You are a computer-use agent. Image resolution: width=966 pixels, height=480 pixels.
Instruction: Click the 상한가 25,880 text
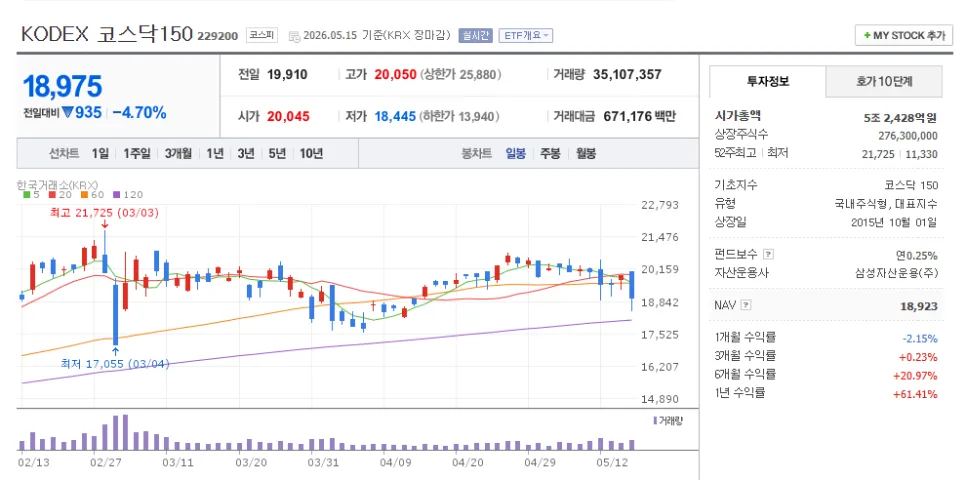(461, 75)
